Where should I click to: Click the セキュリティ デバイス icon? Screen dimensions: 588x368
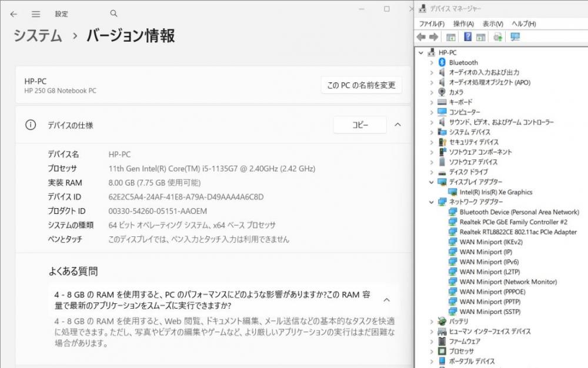coord(443,142)
